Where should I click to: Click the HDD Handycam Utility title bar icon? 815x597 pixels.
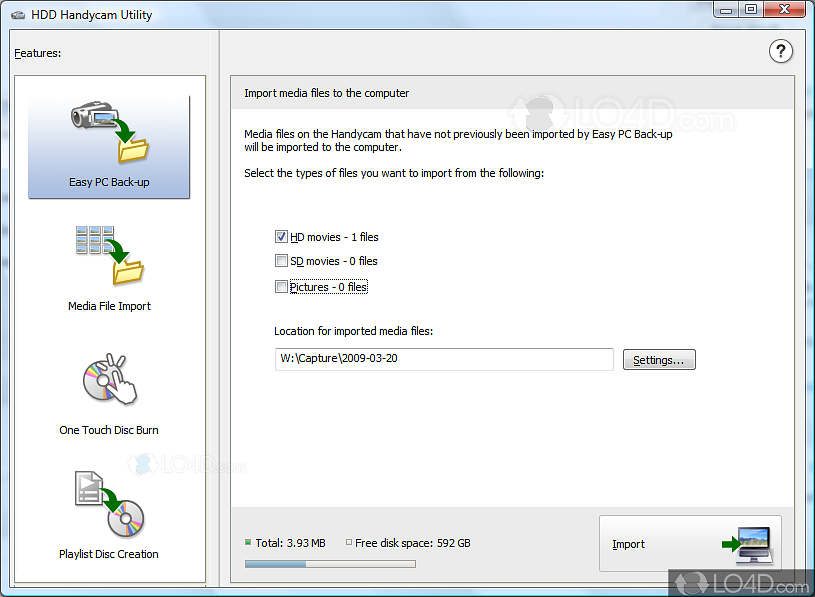(18, 15)
